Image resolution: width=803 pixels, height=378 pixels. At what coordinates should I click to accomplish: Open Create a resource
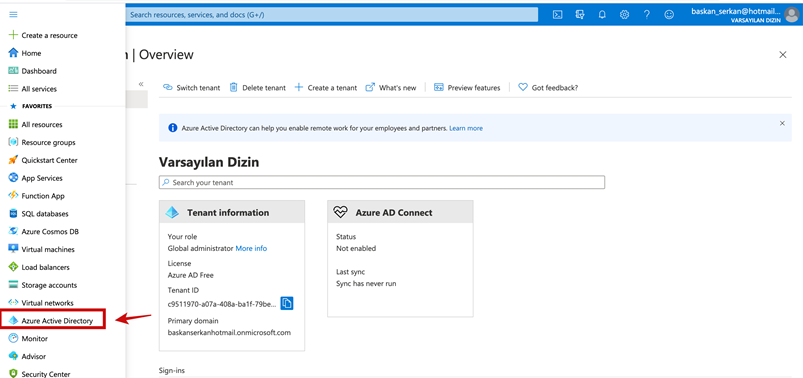(50, 35)
